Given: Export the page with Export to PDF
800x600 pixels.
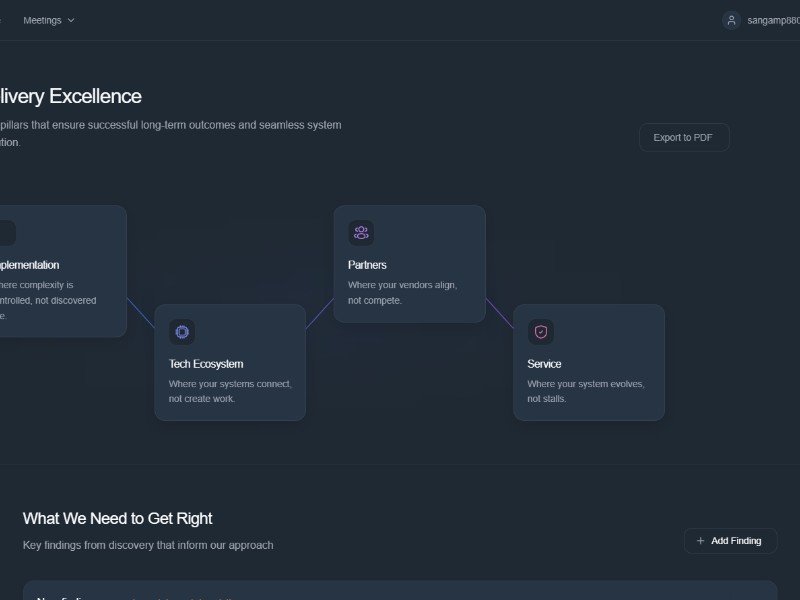Looking at the screenshot, I should [684, 138].
